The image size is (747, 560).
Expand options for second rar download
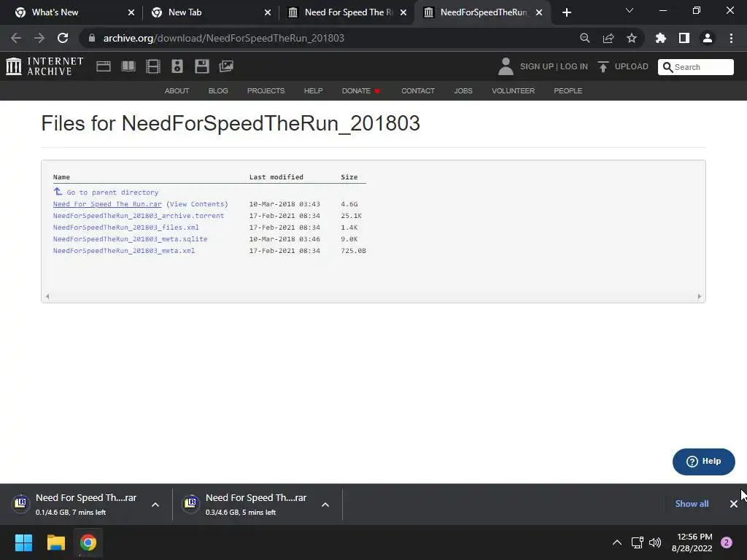pos(325,505)
